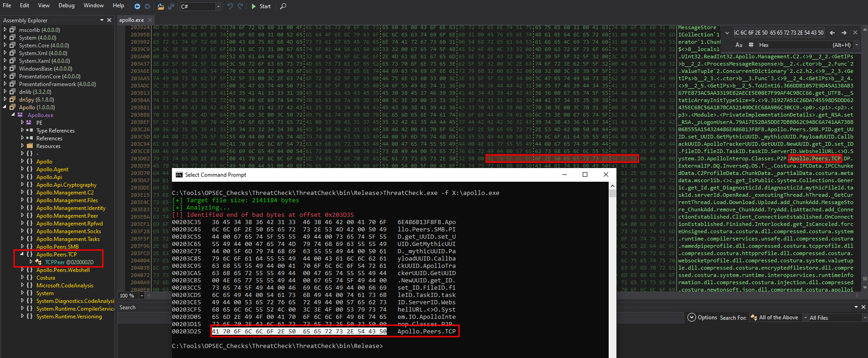868x358 pixels.
Task: Open the search magnifier icon in toolbar
Action: (283, 6)
